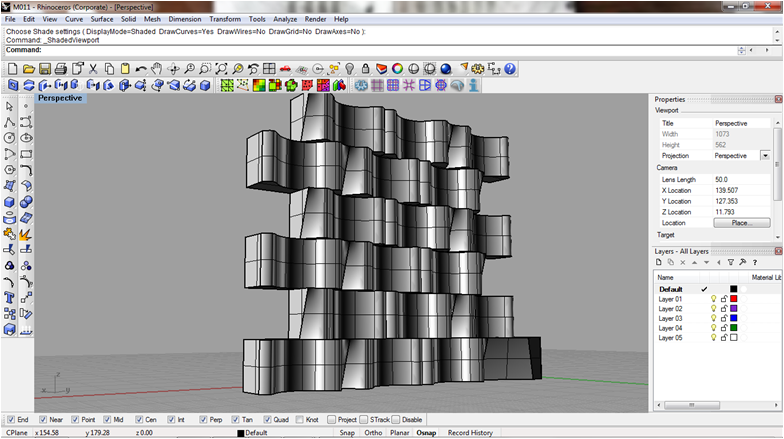Open the Perspective viewport title menu

tap(60, 98)
